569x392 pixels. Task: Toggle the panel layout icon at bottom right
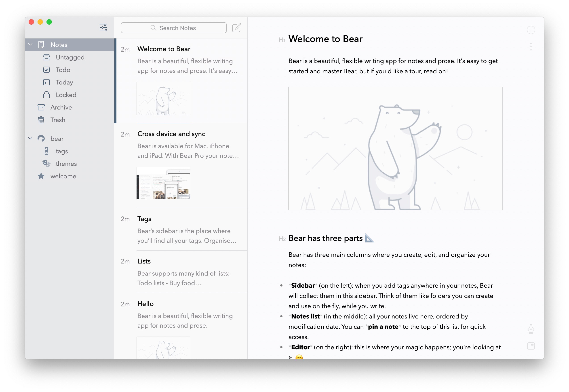[531, 346]
